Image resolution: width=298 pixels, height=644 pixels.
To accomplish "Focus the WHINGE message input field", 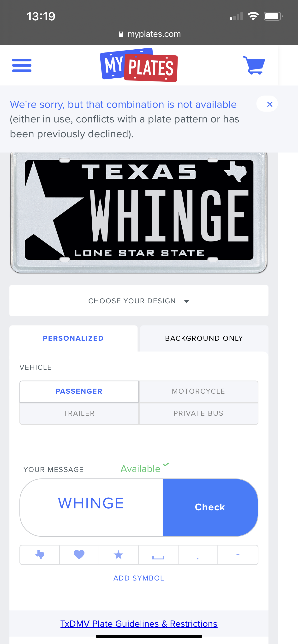I will (x=91, y=507).
